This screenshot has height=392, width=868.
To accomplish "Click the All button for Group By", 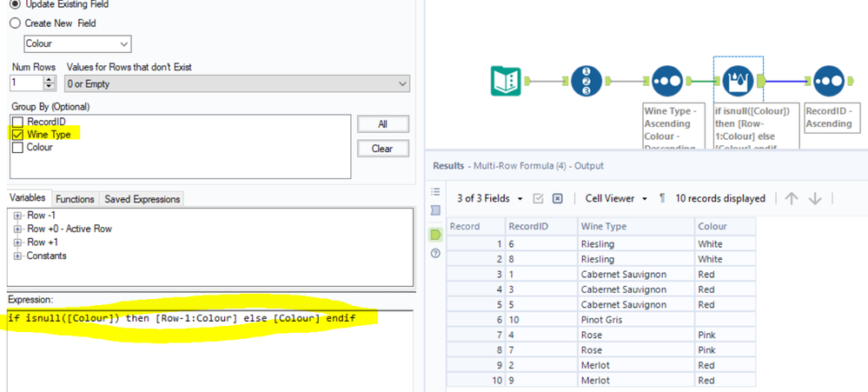I will click(382, 124).
